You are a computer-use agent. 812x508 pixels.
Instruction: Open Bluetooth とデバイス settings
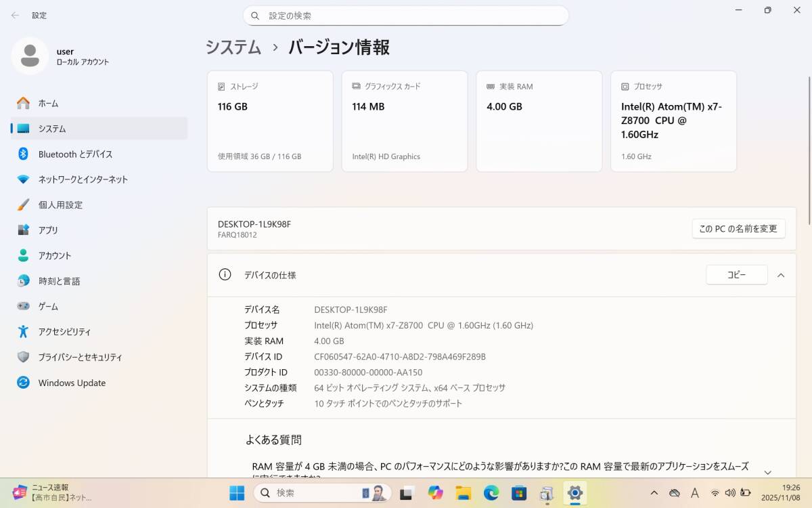(x=75, y=154)
